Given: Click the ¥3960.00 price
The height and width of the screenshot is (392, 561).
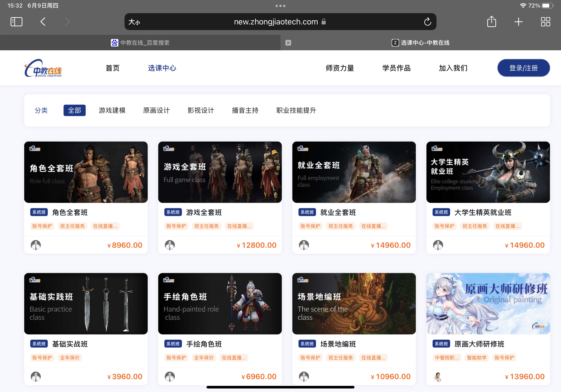Looking at the screenshot, I should click(125, 376).
